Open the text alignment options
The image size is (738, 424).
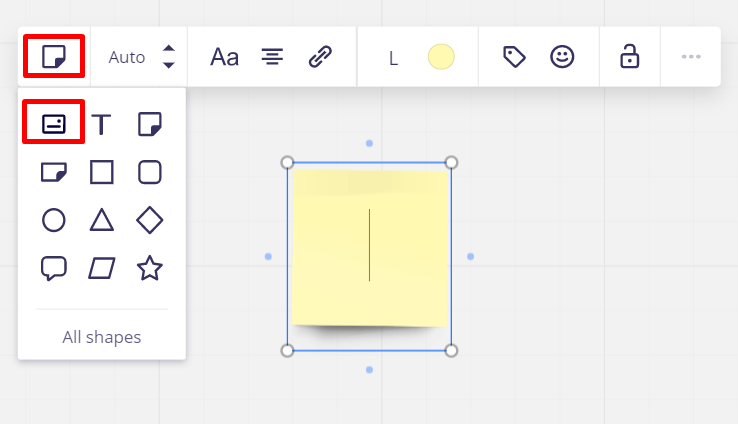pos(272,57)
